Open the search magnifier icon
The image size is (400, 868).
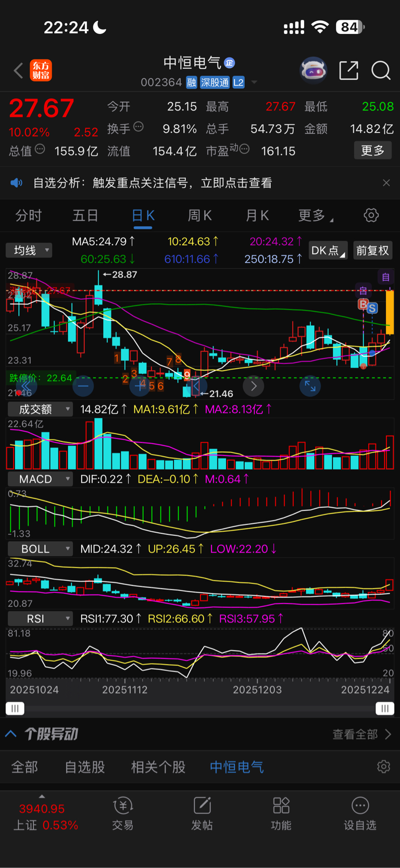coord(381,70)
